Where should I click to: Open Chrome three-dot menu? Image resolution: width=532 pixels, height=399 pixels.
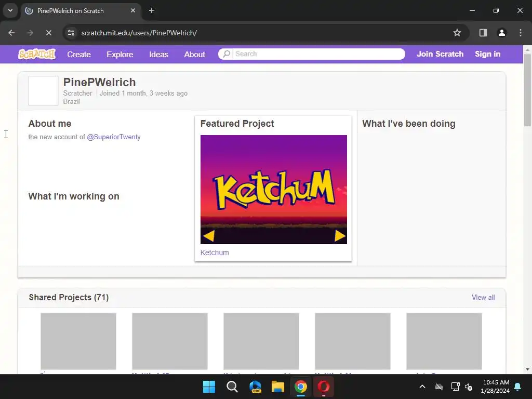[521, 33]
